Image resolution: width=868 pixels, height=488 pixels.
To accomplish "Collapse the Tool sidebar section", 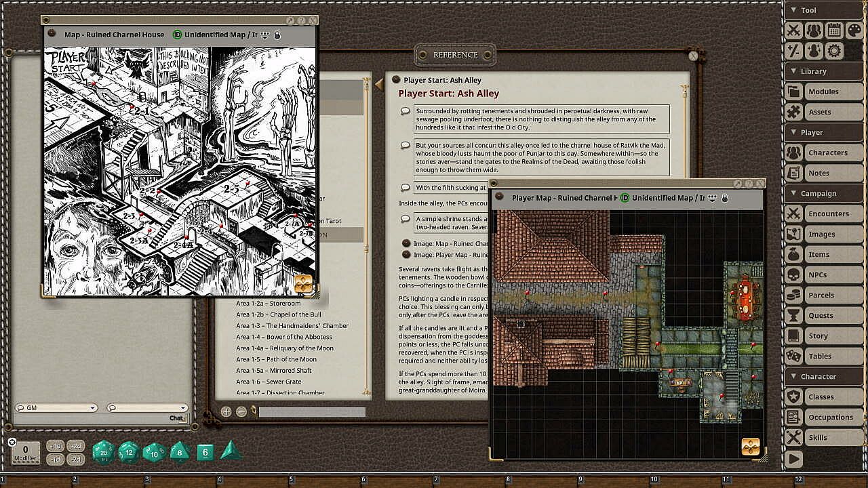I will click(824, 10).
